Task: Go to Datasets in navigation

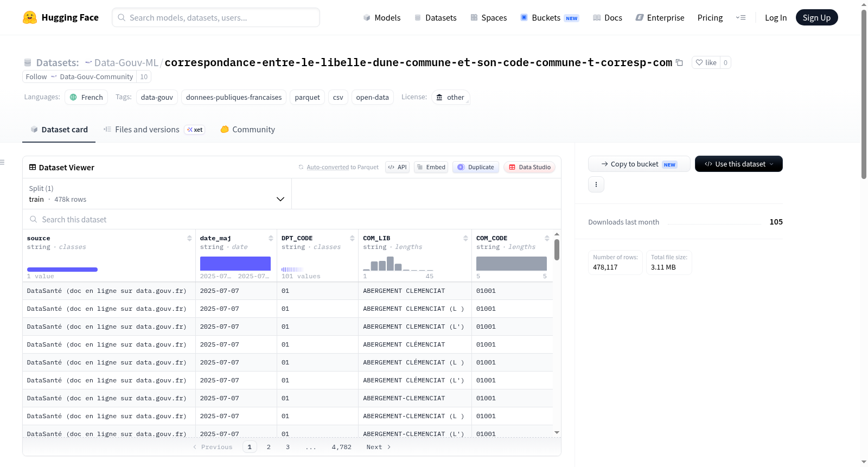Action: tap(436, 17)
